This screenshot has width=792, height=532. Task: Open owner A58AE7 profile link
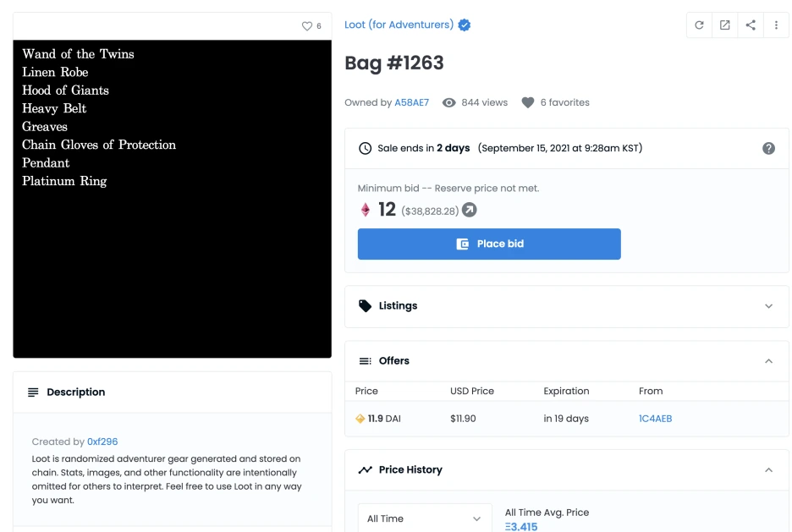coord(412,102)
